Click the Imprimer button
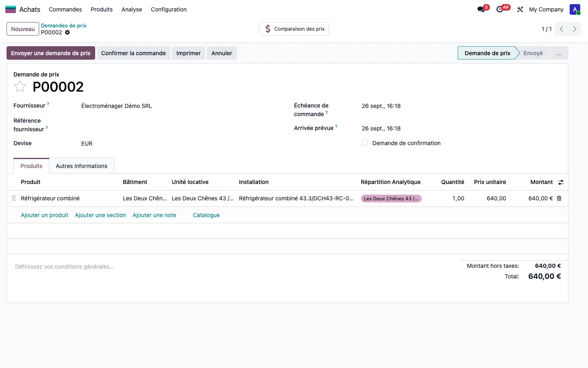The height and width of the screenshot is (368, 588). 189,53
